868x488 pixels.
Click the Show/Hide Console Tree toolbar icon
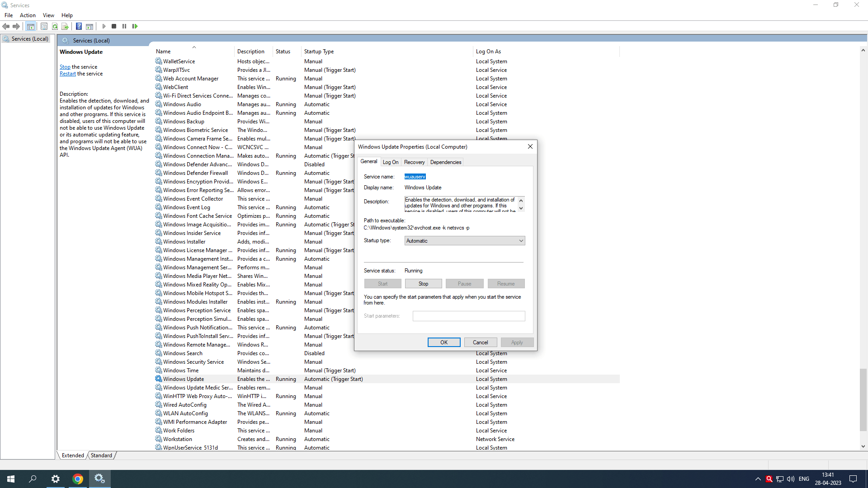click(31, 26)
